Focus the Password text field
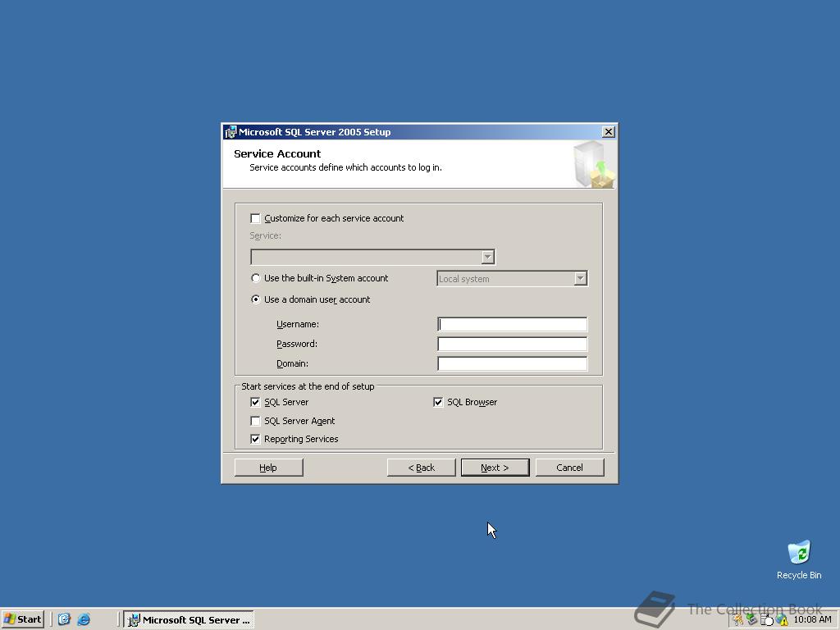This screenshot has width=840, height=630. pyautogui.click(x=512, y=344)
